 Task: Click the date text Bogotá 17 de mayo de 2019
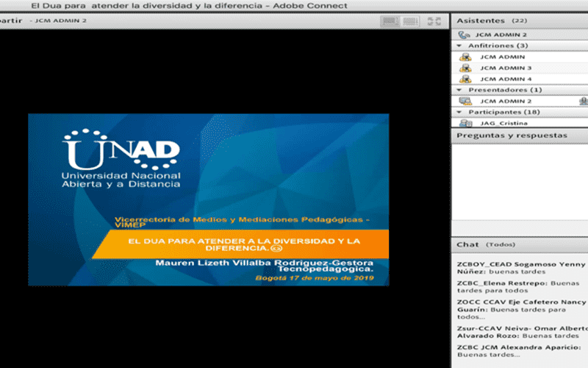point(315,278)
